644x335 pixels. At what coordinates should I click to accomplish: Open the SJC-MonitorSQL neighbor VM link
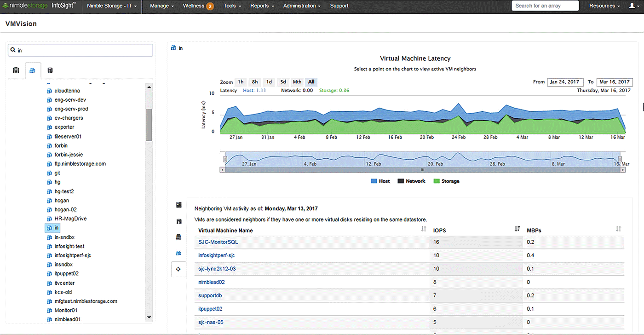point(218,242)
